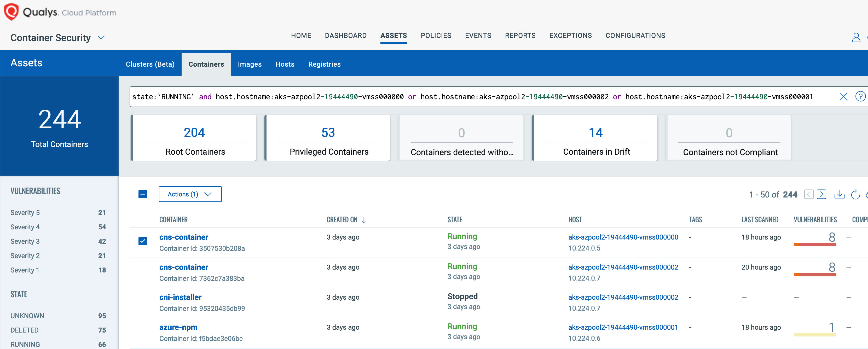Switch to the Images tab
This screenshot has width=868, height=349.
click(x=250, y=64)
